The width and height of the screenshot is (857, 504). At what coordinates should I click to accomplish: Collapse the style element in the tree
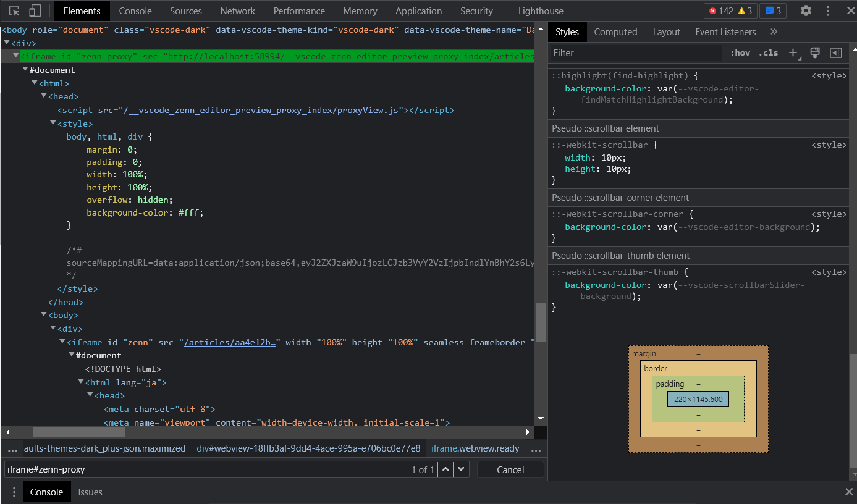pyautogui.click(x=53, y=123)
